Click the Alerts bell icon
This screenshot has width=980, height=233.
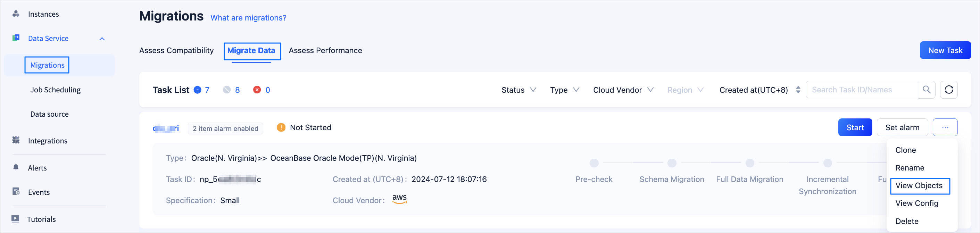click(16, 167)
